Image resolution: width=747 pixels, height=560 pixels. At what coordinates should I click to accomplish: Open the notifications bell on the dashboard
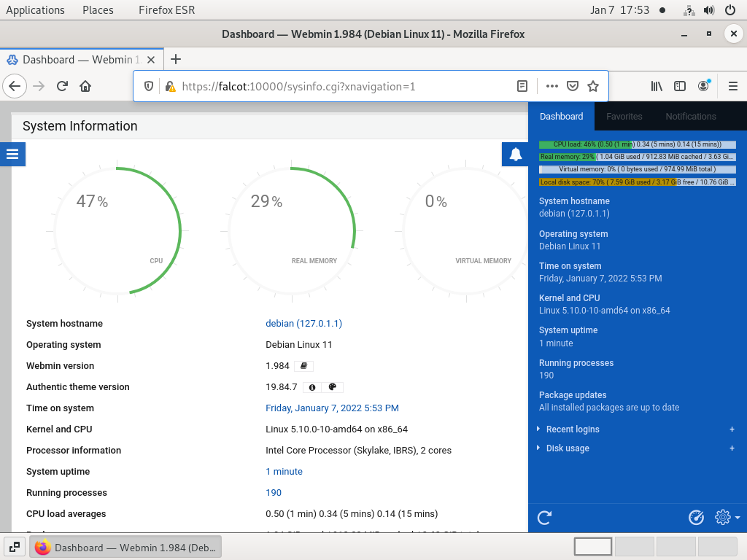click(x=515, y=154)
